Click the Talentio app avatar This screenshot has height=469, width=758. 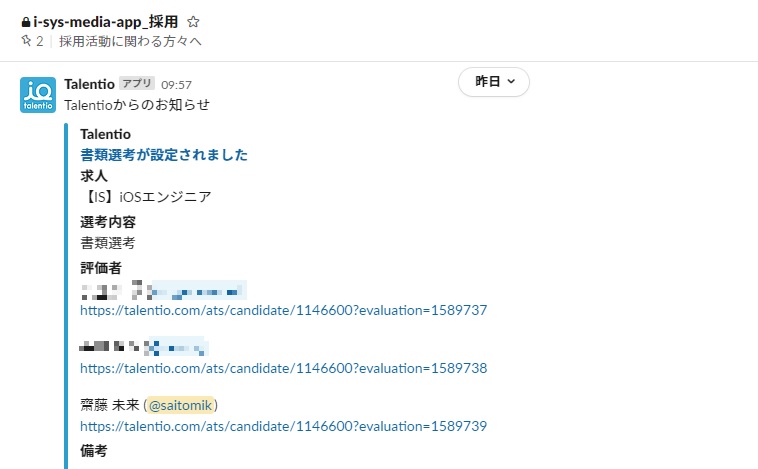coord(38,95)
